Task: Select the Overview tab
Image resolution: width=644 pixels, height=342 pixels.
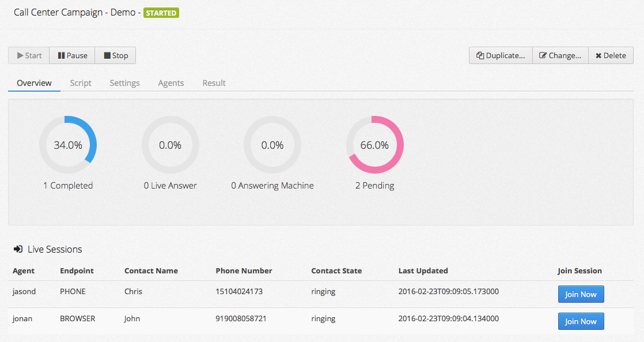Action: click(34, 83)
